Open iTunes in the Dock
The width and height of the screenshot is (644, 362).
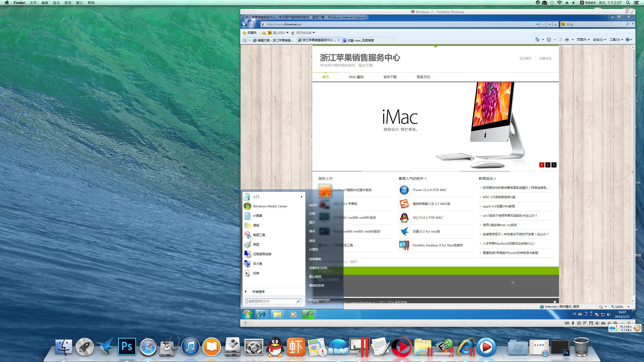coord(190,347)
